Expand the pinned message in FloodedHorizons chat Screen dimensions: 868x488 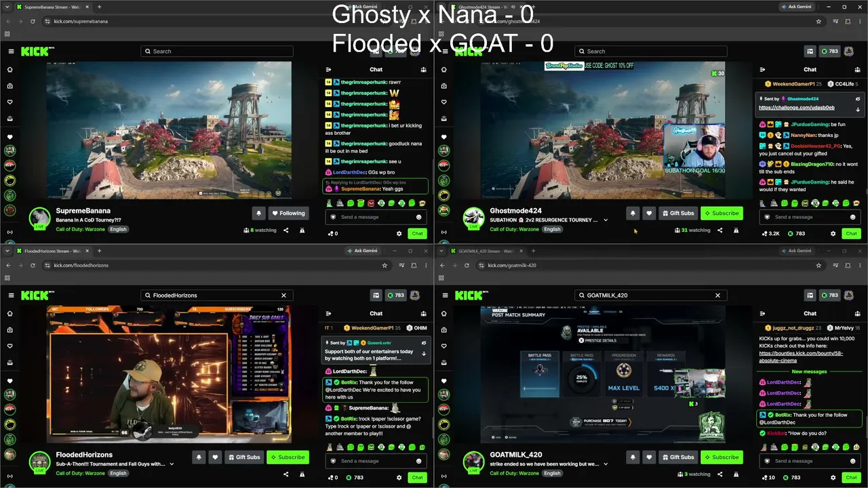click(x=424, y=353)
